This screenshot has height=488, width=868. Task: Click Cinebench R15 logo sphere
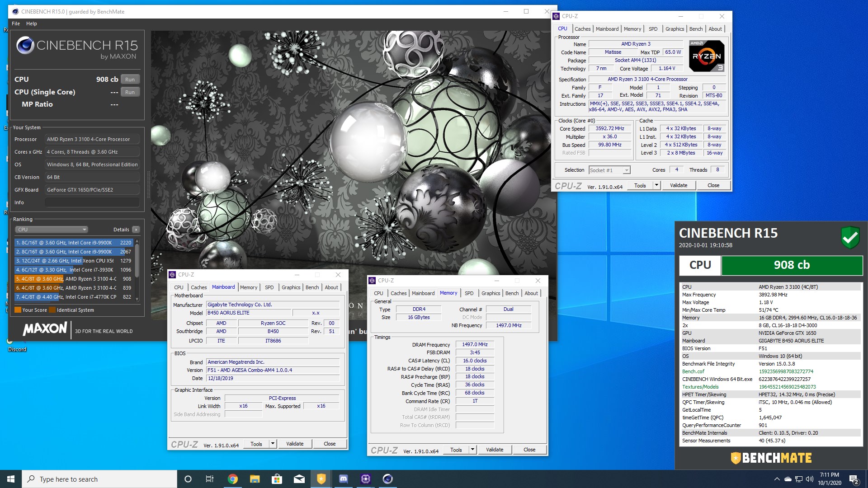pyautogui.click(x=25, y=46)
